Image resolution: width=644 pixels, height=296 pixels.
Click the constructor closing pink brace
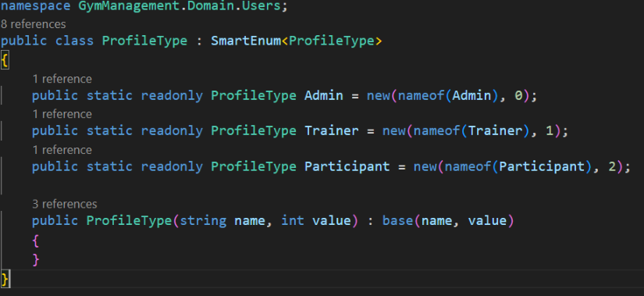point(36,260)
